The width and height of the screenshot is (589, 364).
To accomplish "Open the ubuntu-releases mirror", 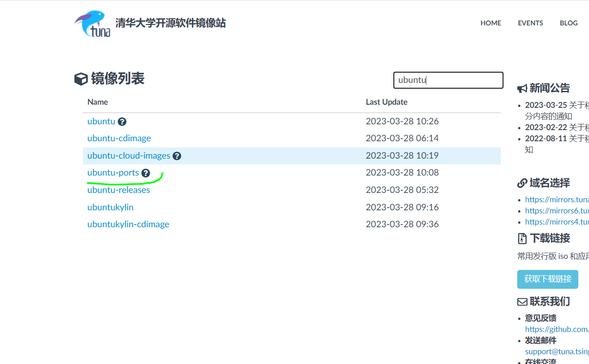I will point(119,190).
